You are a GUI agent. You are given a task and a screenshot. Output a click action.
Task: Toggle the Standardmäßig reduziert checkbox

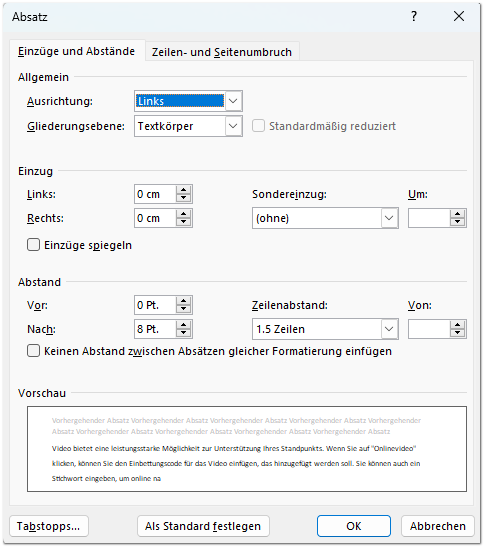pos(258,126)
